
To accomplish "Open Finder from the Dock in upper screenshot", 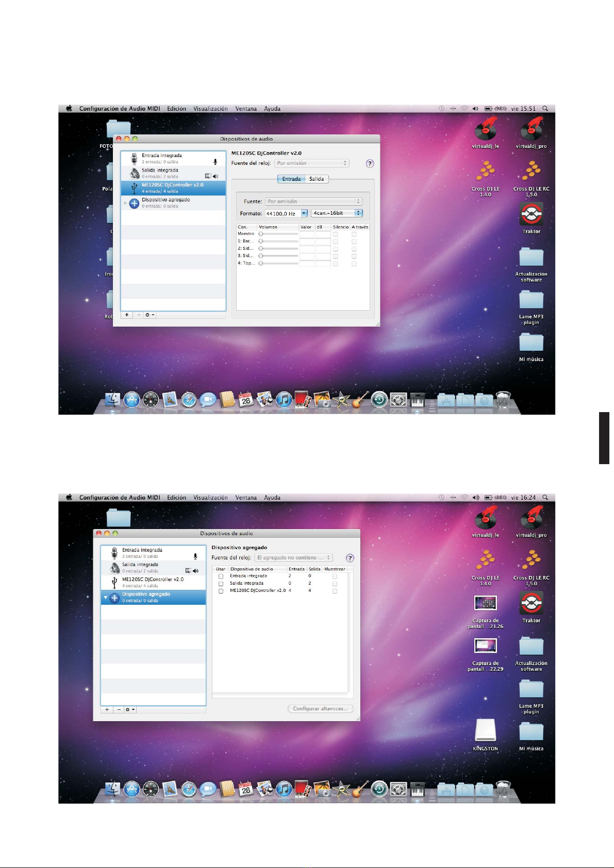I will coord(112,400).
